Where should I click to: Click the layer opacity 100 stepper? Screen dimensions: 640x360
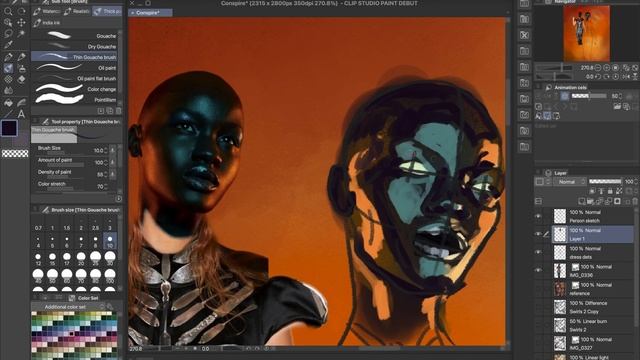click(x=635, y=182)
